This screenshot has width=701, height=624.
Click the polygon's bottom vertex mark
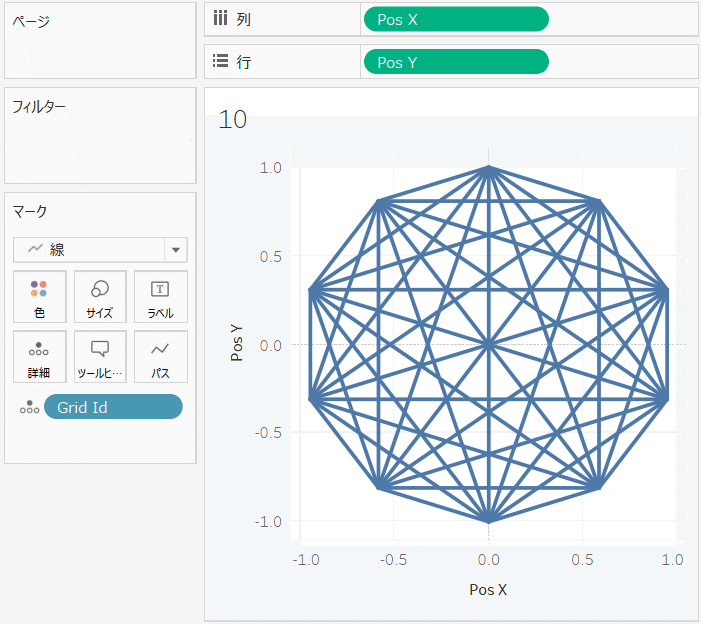(489, 521)
